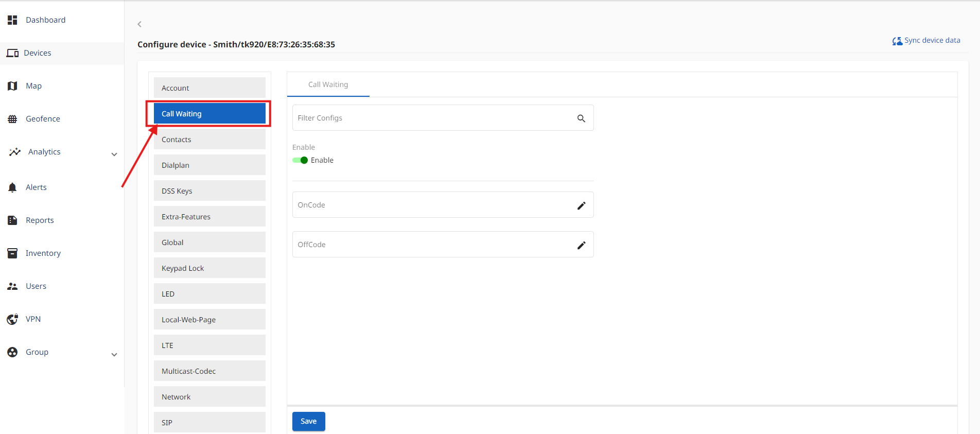The height and width of the screenshot is (434, 980).
Task: Click the Group circle icon
Action: tap(12, 352)
